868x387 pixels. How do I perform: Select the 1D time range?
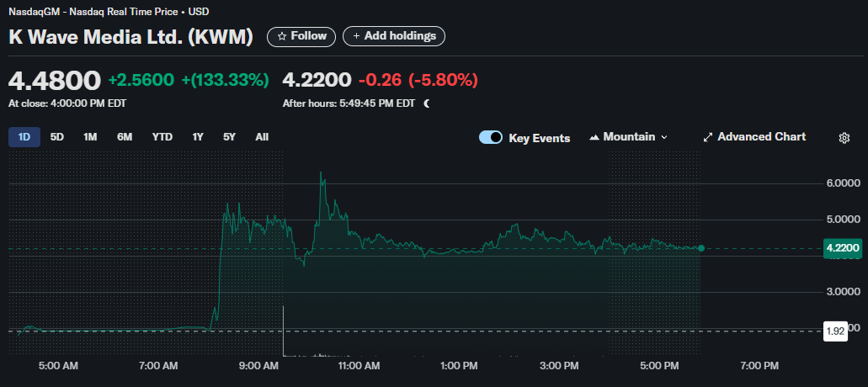coord(24,137)
